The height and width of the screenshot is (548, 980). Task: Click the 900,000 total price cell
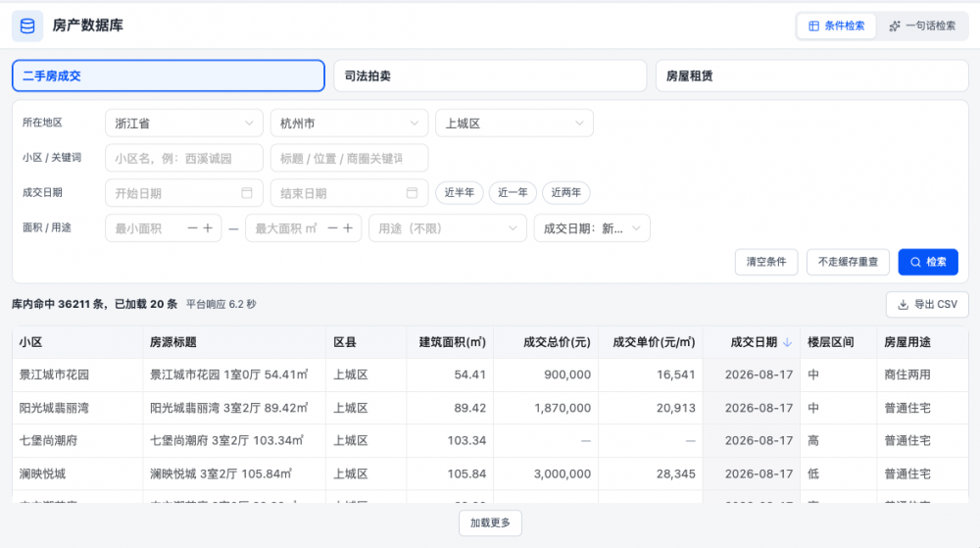click(x=546, y=374)
